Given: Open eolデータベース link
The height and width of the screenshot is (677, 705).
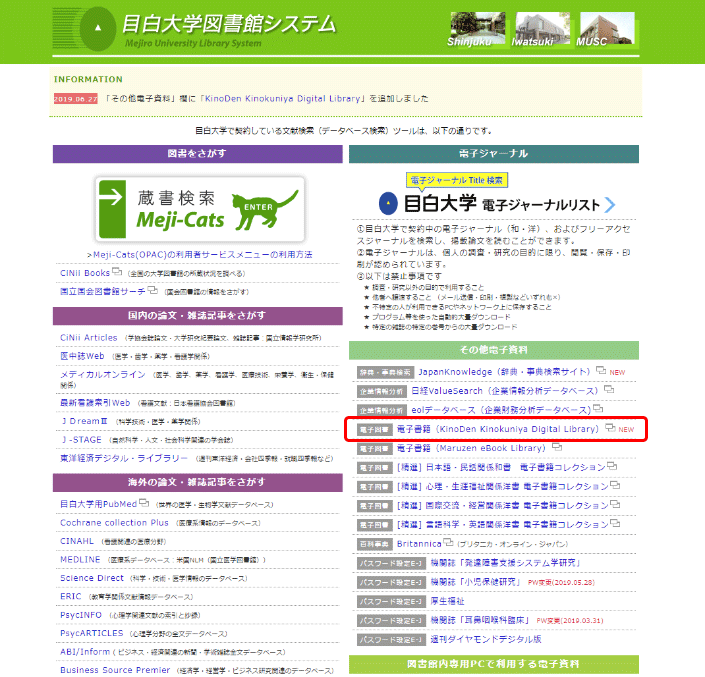Looking at the screenshot, I should pos(501,410).
